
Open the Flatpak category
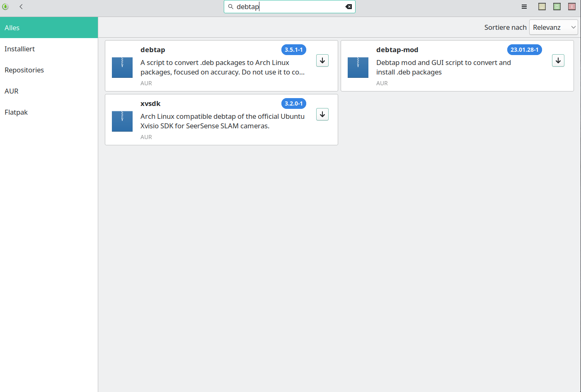tap(16, 112)
